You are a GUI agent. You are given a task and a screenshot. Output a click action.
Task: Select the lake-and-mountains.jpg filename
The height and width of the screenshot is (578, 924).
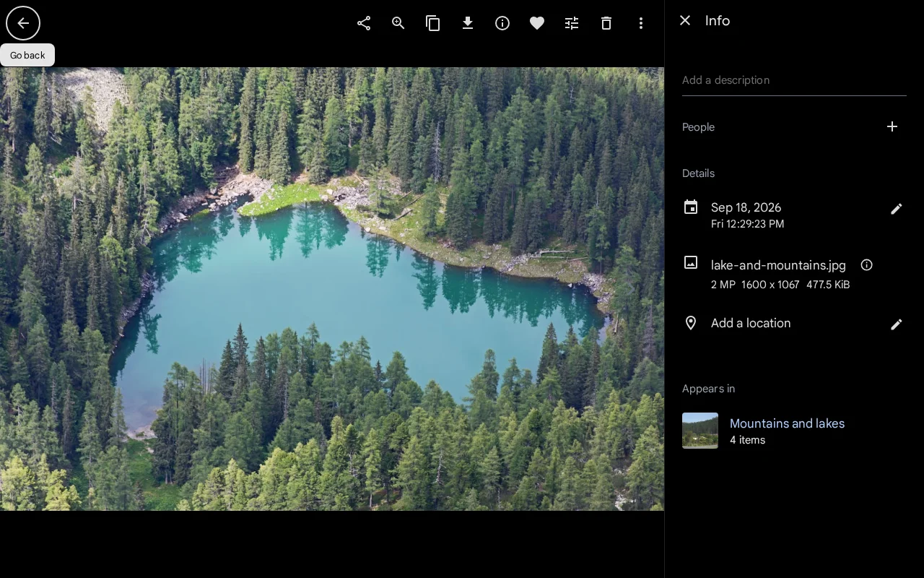click(x=778, y=265)
